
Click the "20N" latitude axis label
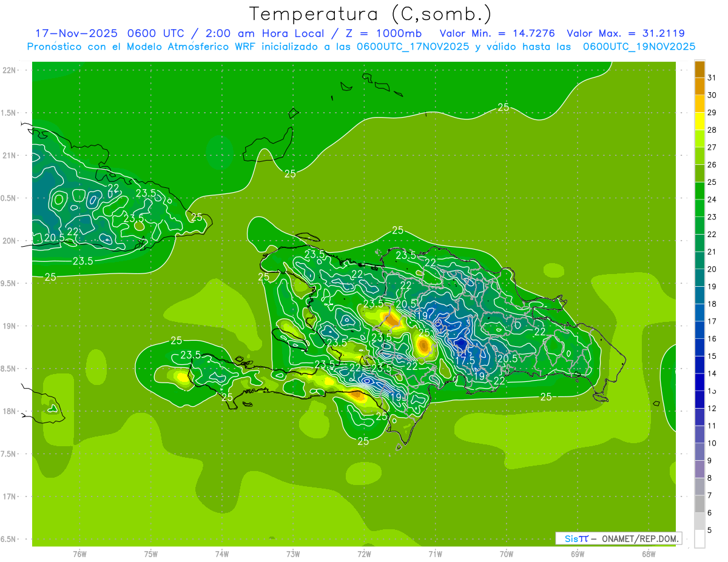tap(10, 241)
